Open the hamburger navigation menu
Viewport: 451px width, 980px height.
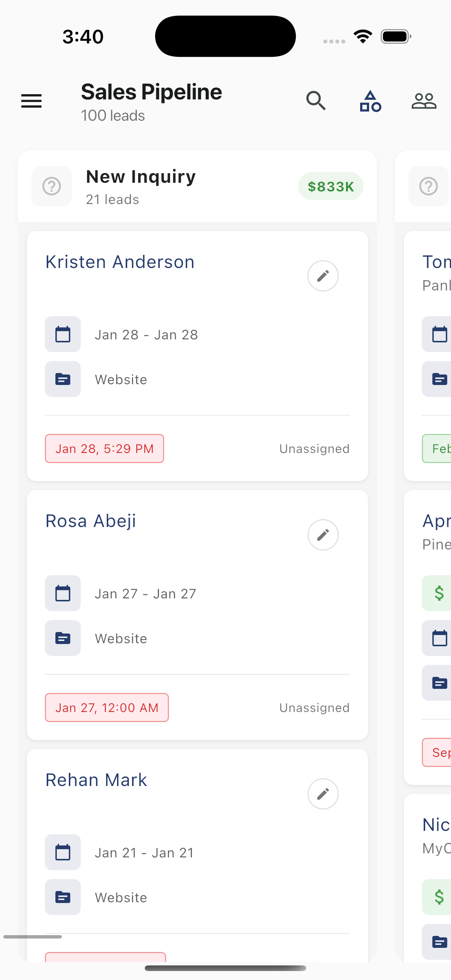pos(31,101)
